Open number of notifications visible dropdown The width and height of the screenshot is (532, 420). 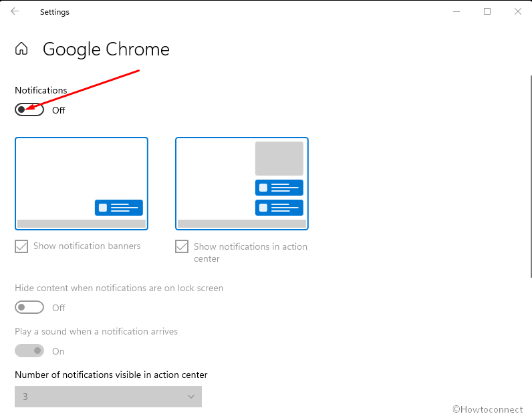[108, 397]
